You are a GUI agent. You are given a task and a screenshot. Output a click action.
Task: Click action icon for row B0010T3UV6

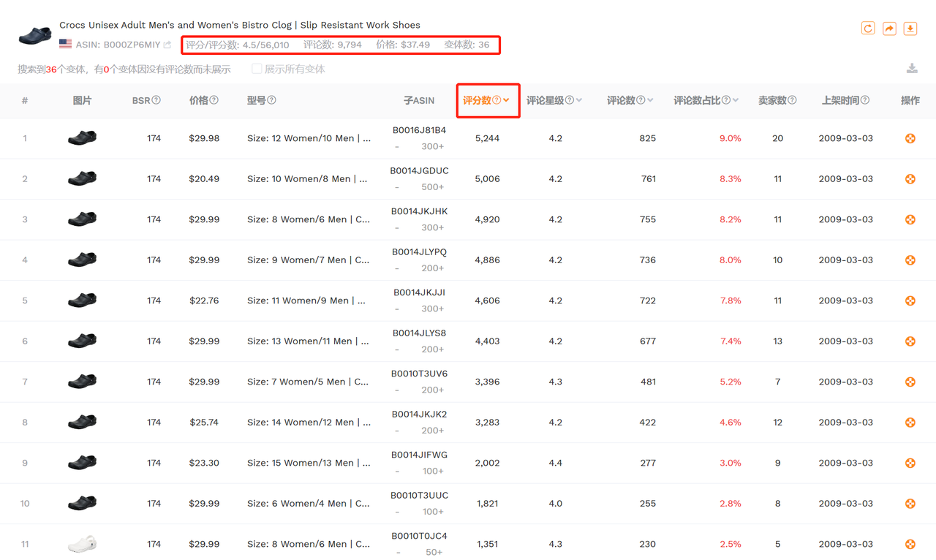pyautogui.click(x=910, y=382)
